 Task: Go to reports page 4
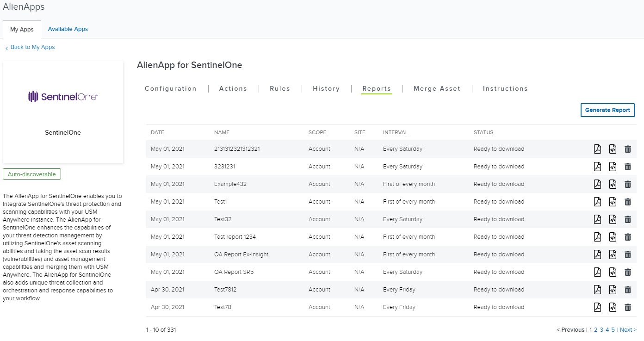click(607, 330)
